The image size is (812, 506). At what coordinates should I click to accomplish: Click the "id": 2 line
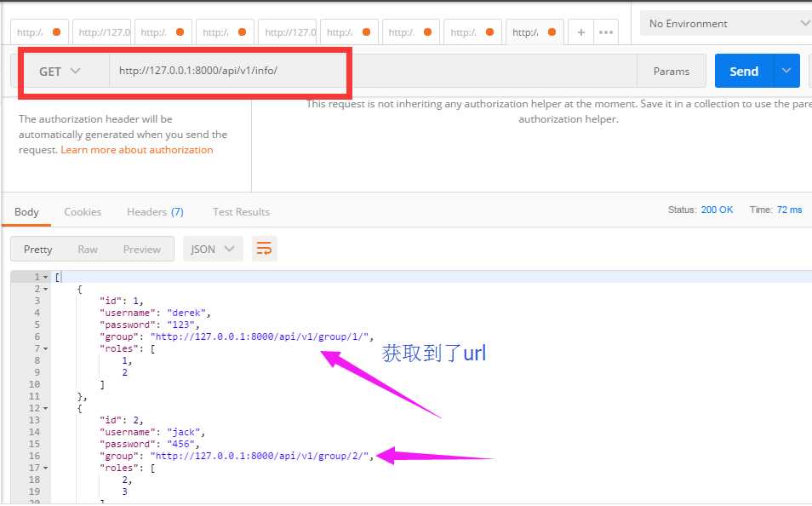[121, 421]
